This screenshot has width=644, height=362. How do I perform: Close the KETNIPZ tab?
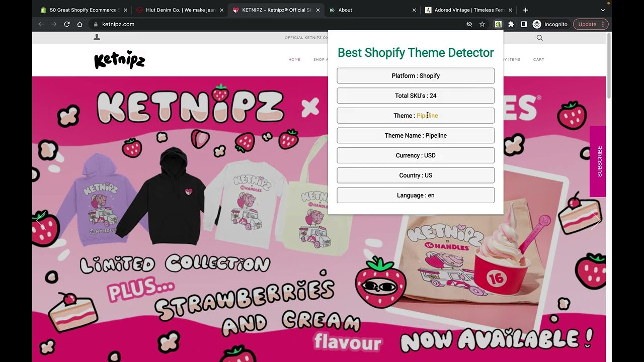point(318,10)
